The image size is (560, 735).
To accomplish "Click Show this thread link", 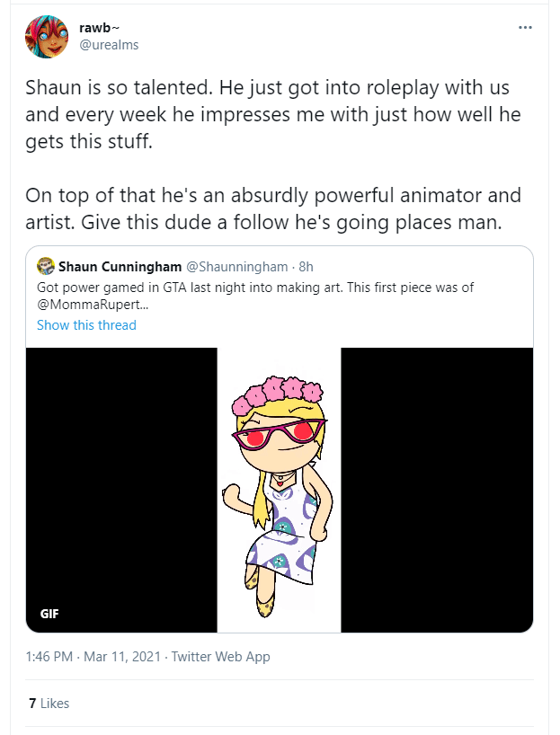I will tap(86, 325).
